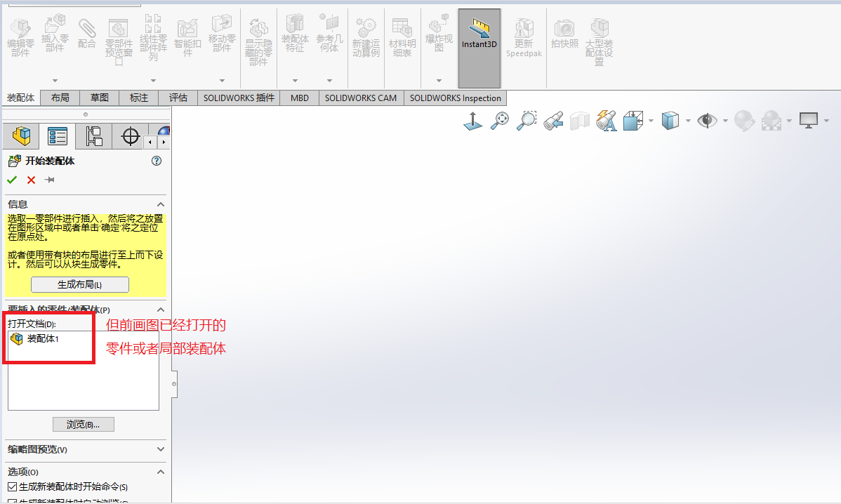This screenshot has width=841, height=504.
Task: Click the 生成布局(L) button
Action: (x=80, y=285)
